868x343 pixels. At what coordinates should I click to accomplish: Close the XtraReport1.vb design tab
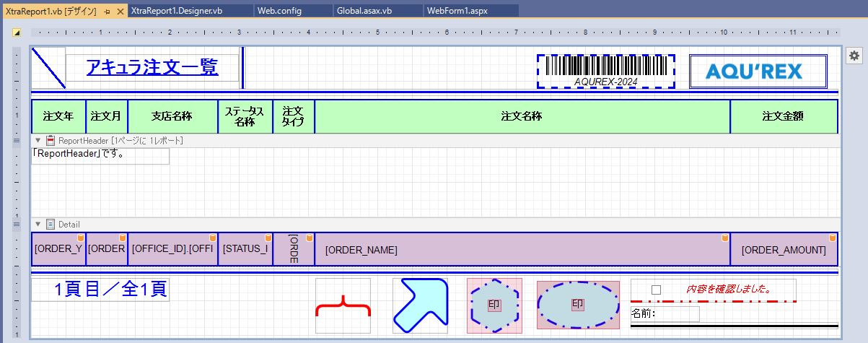(x=120, y=12)
